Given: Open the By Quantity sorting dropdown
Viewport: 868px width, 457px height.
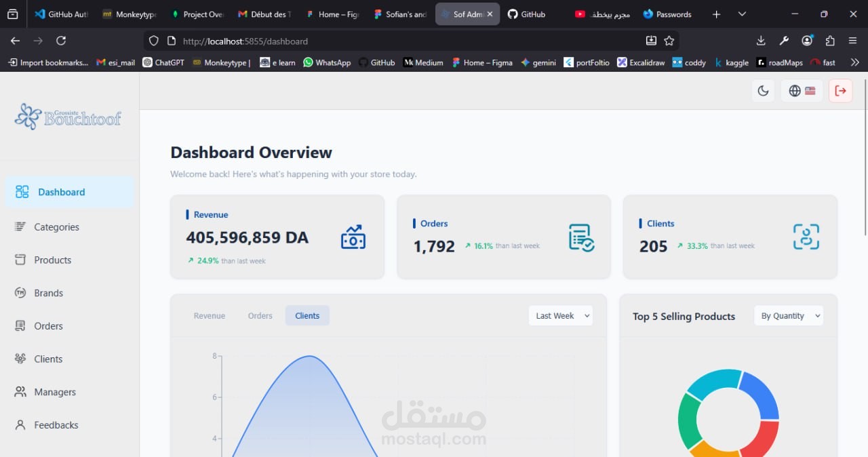Looking at the screenshot, I should [x=788, y=315].
